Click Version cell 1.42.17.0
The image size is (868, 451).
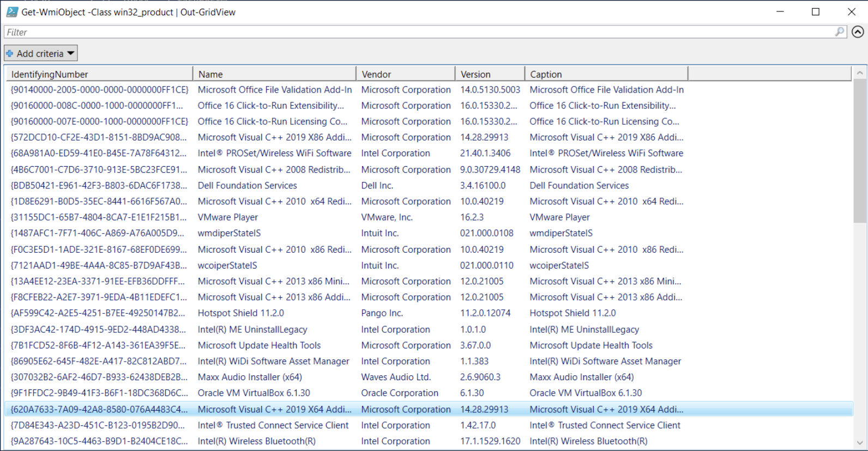[x=478, y=425]
